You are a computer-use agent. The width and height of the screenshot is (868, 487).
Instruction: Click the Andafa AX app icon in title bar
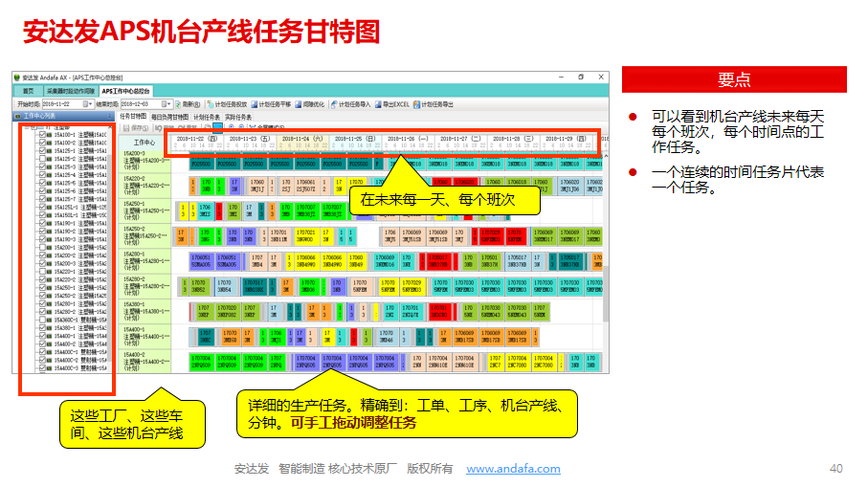(x=17, y=77)
